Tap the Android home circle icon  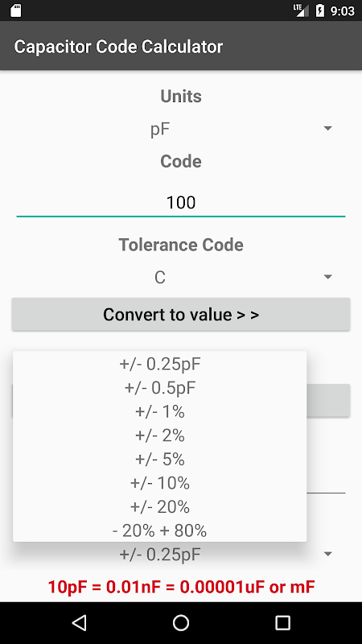[181, 622]
